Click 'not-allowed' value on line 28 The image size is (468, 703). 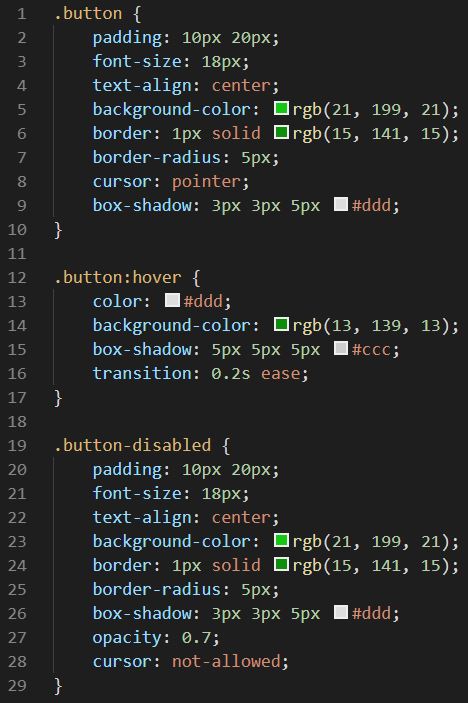coord(226,661)
